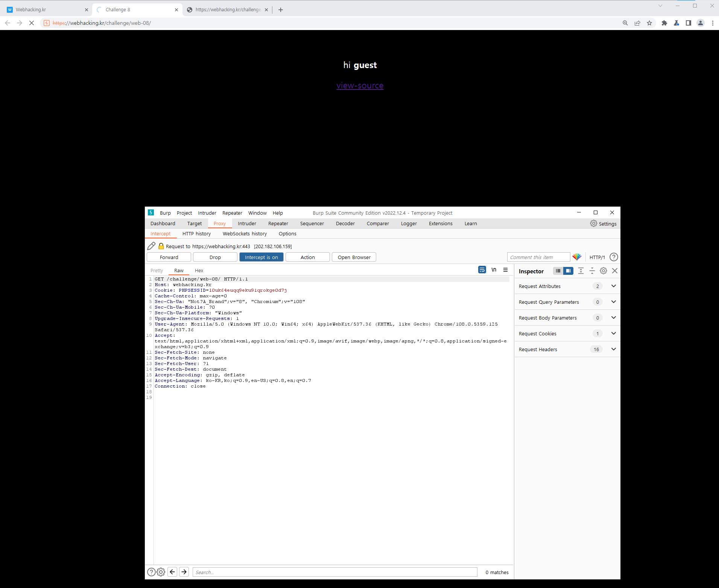The image size is (719, 588).
Task: Click the pencil edit icon beside the request target
Action: (151, 246)
